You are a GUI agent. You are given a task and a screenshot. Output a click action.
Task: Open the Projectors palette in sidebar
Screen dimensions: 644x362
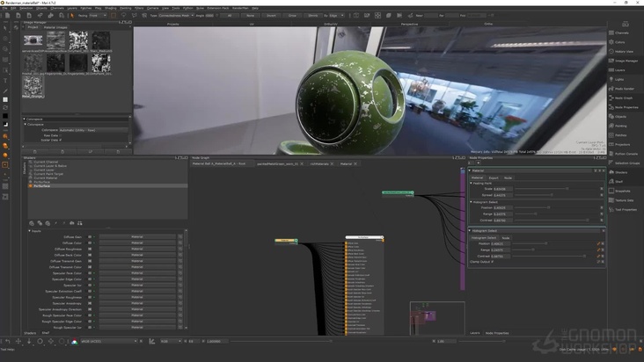tap(622, 144)
